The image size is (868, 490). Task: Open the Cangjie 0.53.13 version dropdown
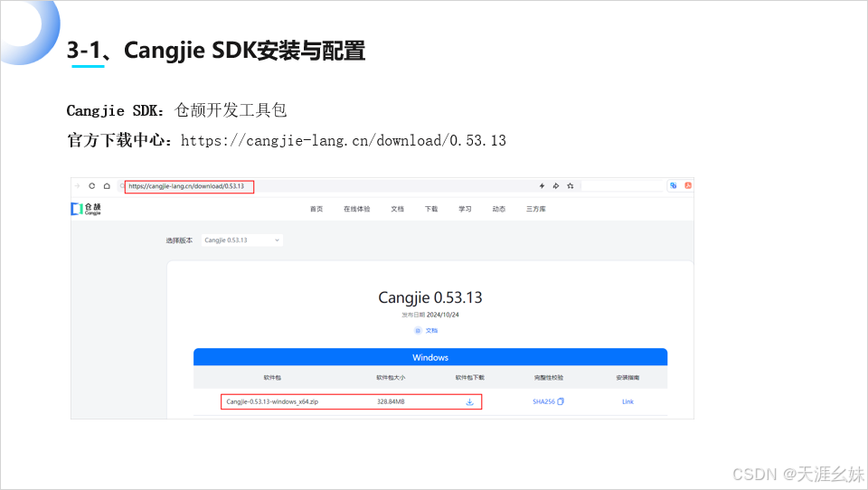242,240
